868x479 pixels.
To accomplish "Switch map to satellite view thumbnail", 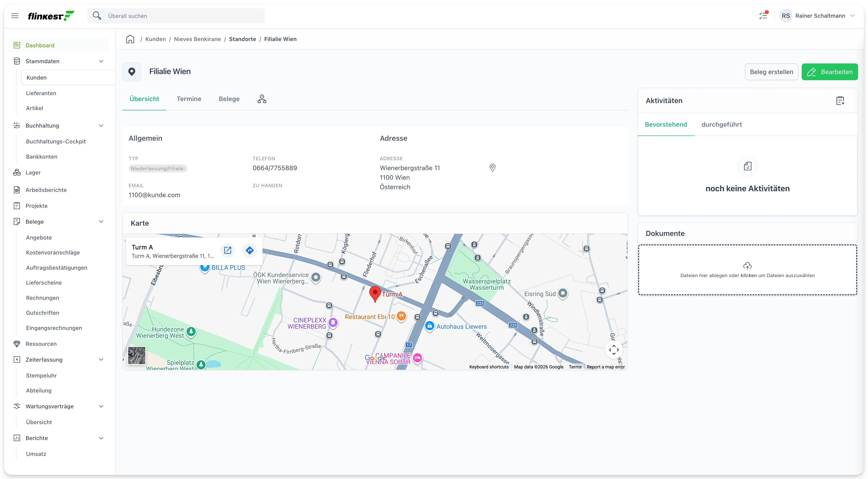I will click(x=137, y=355).
